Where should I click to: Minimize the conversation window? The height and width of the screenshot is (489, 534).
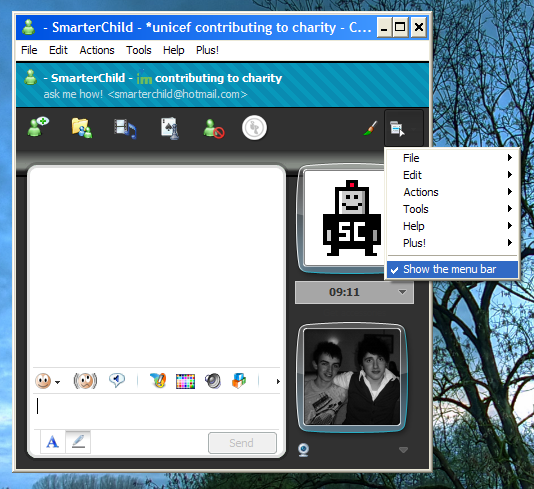[384, 27]
